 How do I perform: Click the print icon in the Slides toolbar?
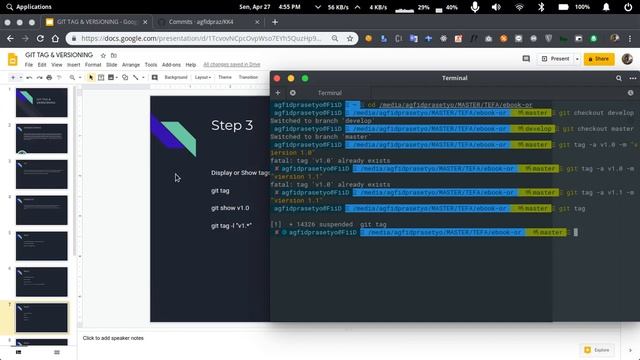point(49,77)
